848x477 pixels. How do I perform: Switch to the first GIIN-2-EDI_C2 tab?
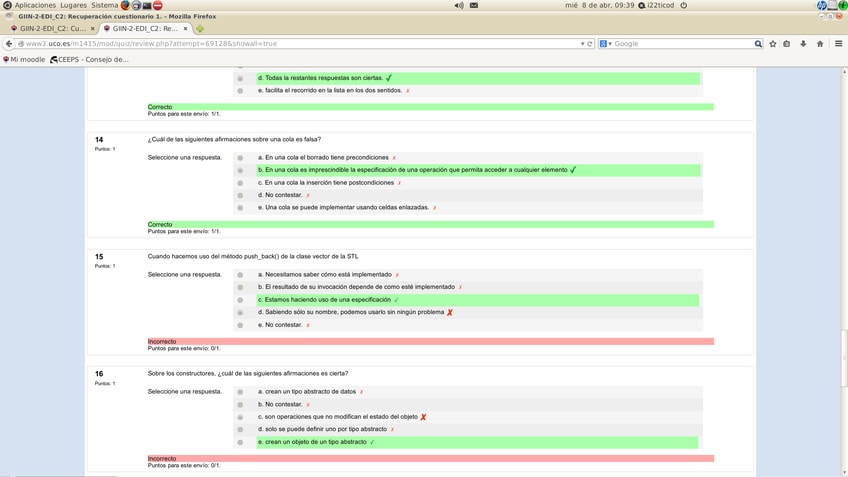[50, 29]
